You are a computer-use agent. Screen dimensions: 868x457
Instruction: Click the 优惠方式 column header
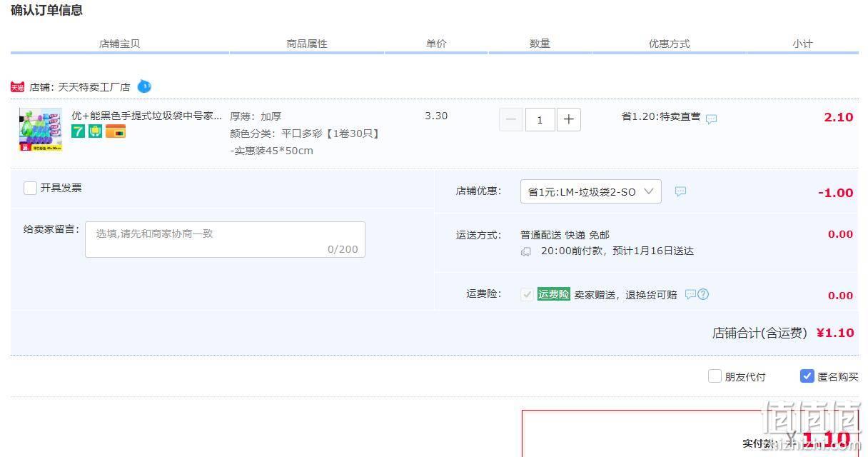pyautogui.click(x=669, y=44)
